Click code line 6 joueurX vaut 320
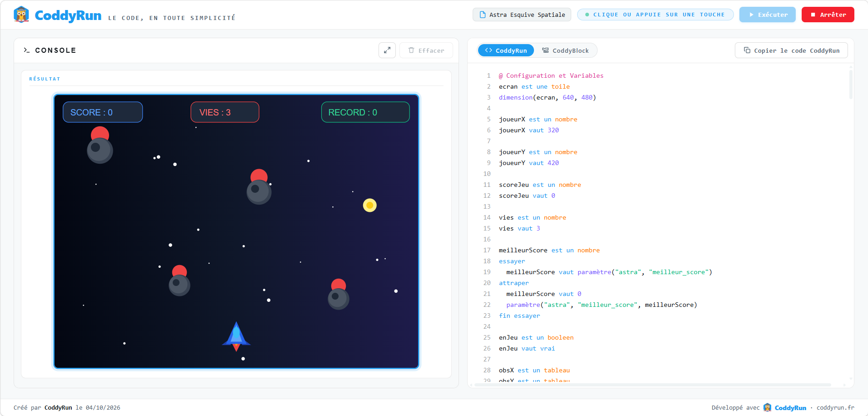868x416 pixels. click(x=529, y=130)
